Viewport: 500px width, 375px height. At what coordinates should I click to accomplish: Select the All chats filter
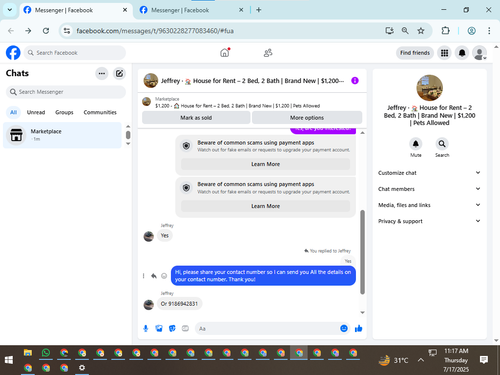coord(13,112)
